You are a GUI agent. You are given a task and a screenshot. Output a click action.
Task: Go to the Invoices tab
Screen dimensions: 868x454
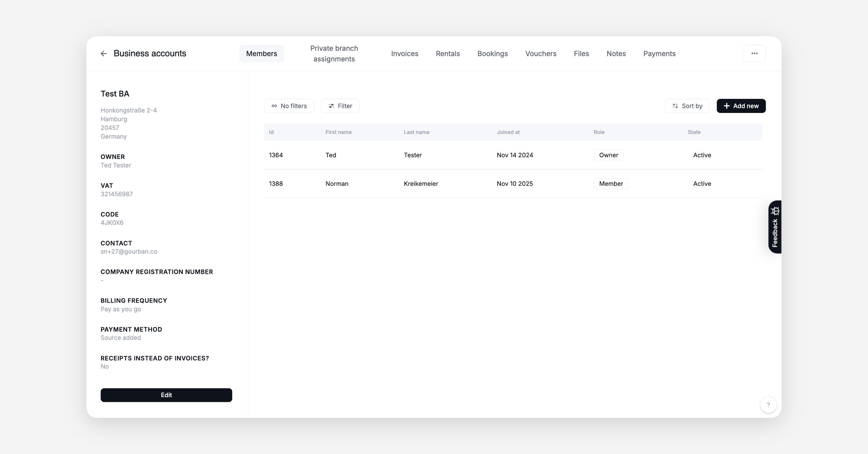coord(404,54)
